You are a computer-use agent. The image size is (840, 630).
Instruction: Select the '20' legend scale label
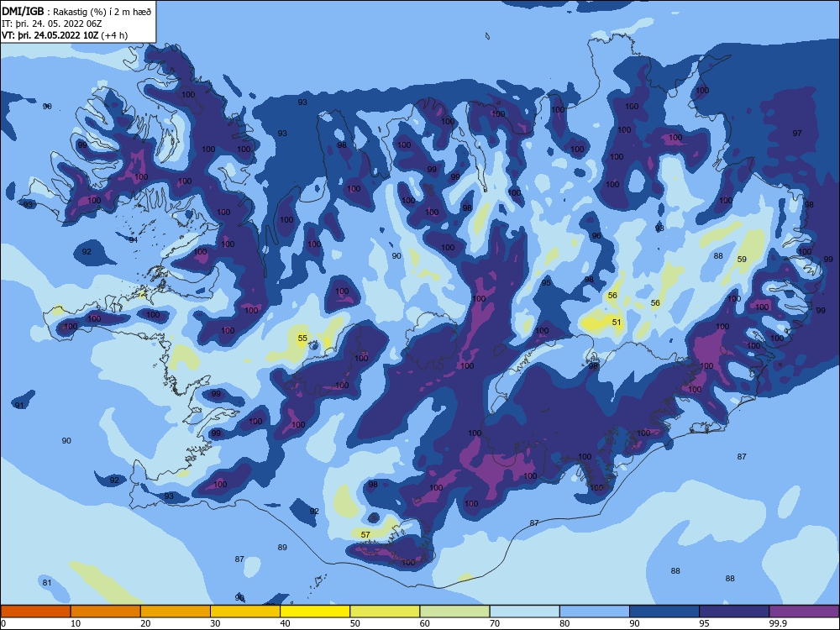[x=145, y=623]
